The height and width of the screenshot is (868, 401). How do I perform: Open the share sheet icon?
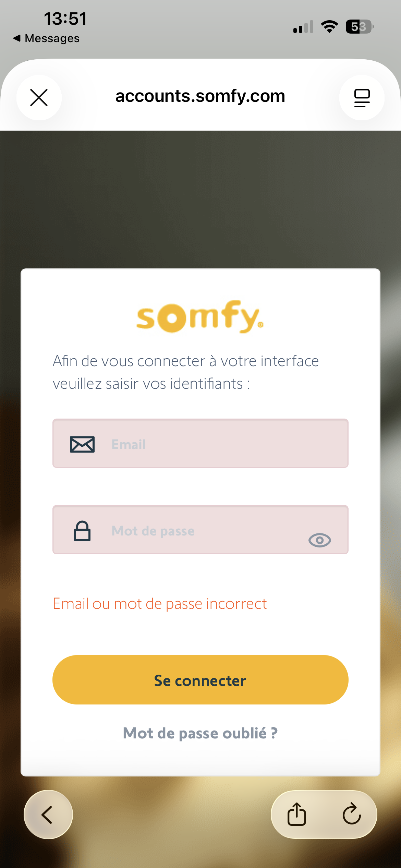point(296,815)
